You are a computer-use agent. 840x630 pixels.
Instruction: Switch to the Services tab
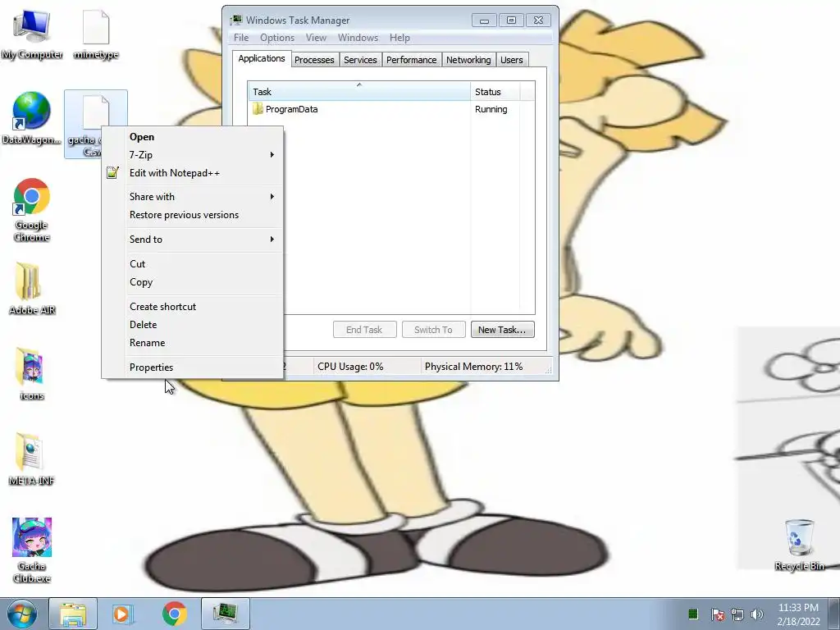click(x=360, y=59)
